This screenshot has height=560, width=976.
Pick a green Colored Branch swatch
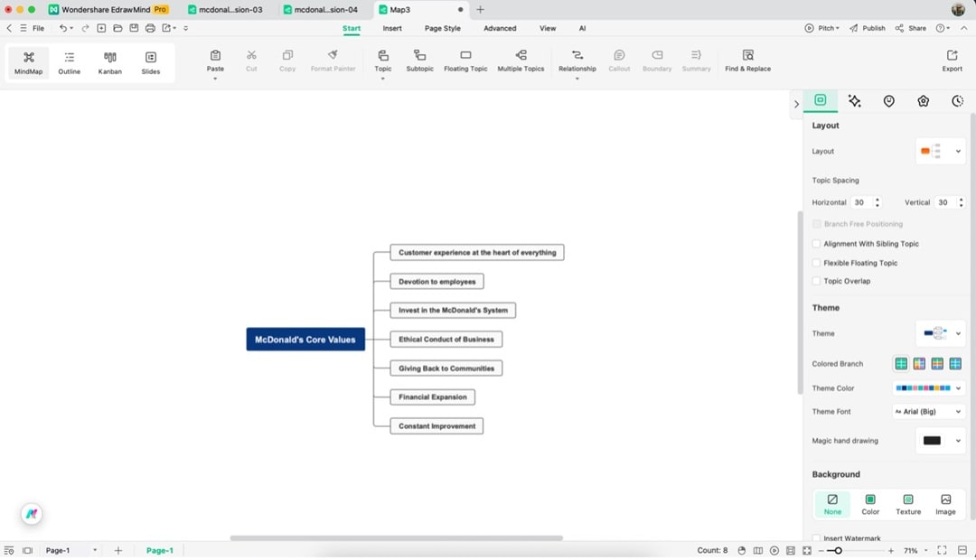point(900,363)
